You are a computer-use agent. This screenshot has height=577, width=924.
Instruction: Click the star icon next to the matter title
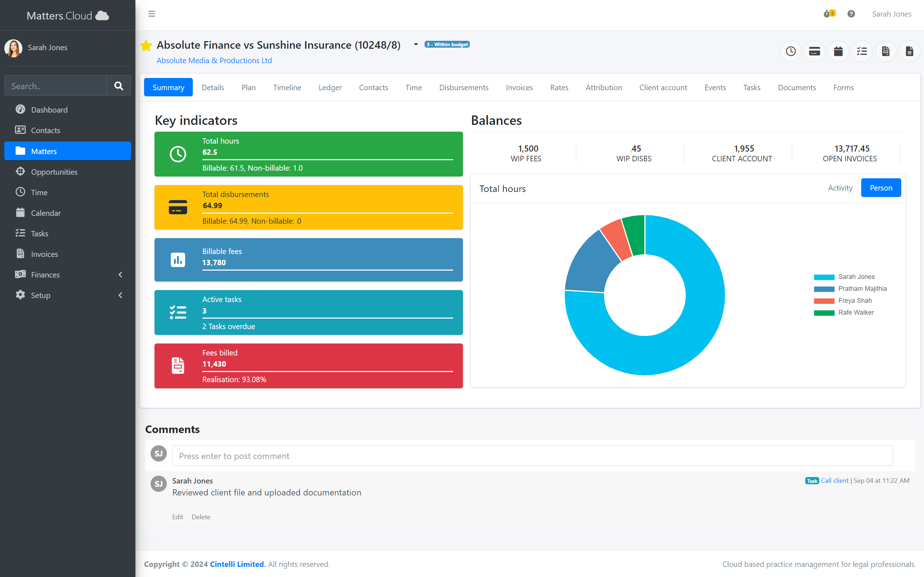[146, 45]
